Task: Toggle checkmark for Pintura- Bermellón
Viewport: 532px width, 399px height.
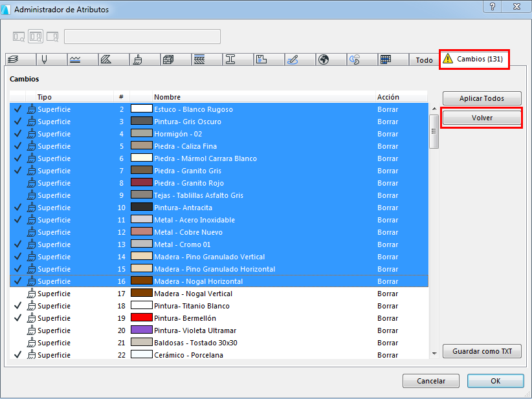Action: [x=17, y=318]
